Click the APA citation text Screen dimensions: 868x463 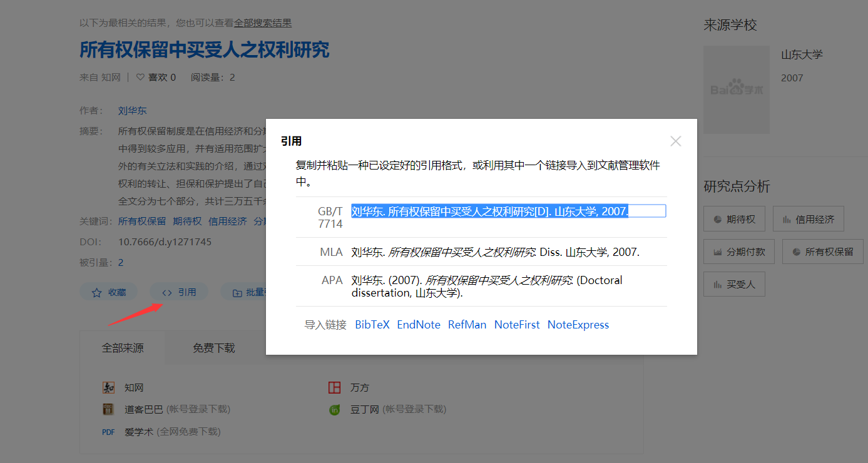coord(487,287)
